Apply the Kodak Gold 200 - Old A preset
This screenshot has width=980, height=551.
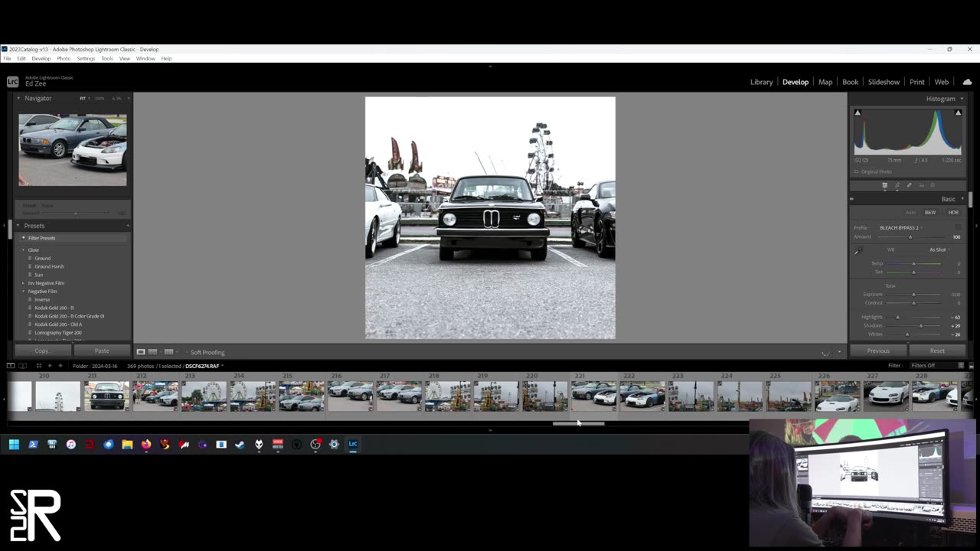[x=58, y=324]
